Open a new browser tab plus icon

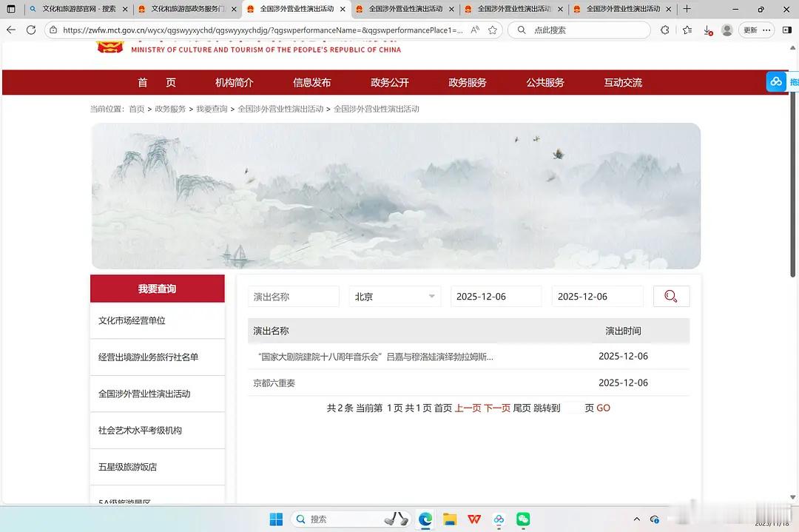[687, 9]
